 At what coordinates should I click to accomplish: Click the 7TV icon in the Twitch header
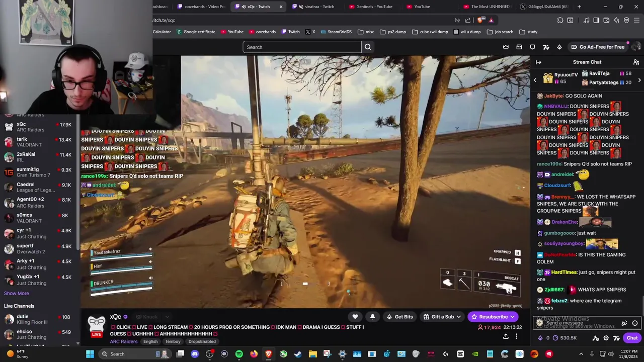point(546,47)
